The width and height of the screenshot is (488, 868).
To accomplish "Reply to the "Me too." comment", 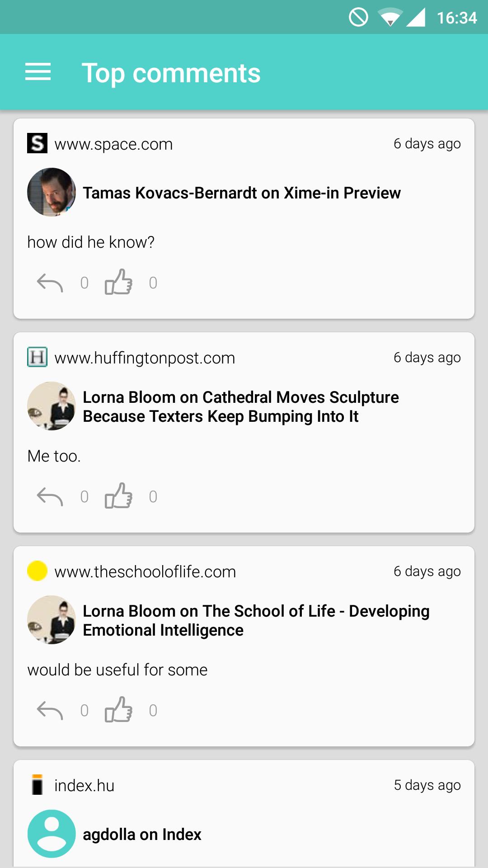I will click(50, 497).
